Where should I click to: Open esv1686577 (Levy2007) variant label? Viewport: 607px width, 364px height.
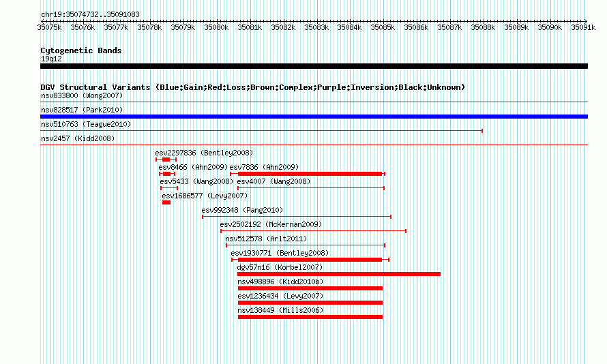tap(205, 196)
